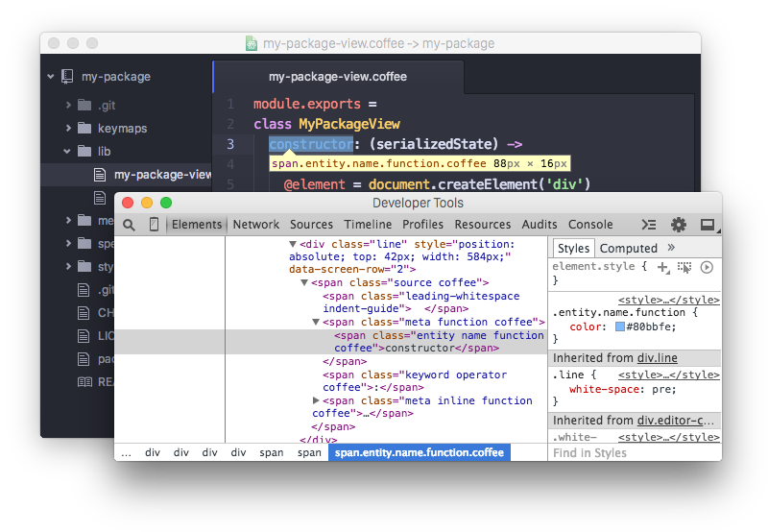This screenshot has height=532, width=768.
Task: Open style link for .entity.name.function rule
Action: [x=668, y=300]
